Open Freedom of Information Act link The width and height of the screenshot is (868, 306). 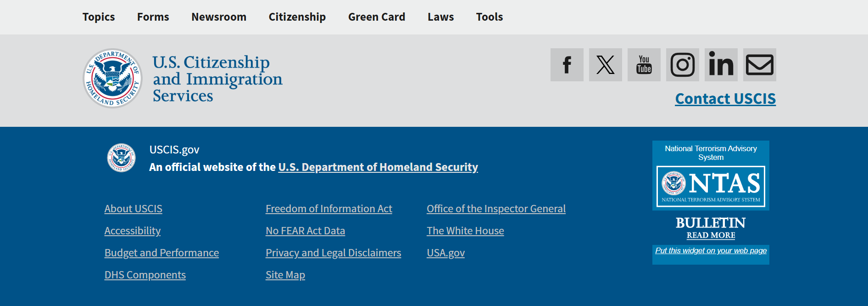[328, 209]
